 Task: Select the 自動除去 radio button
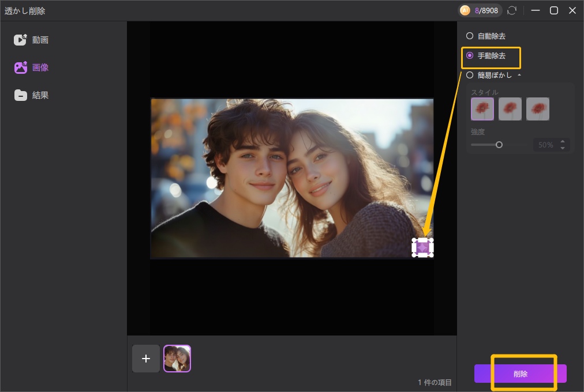pyautogui.click(x=470, y=36)
